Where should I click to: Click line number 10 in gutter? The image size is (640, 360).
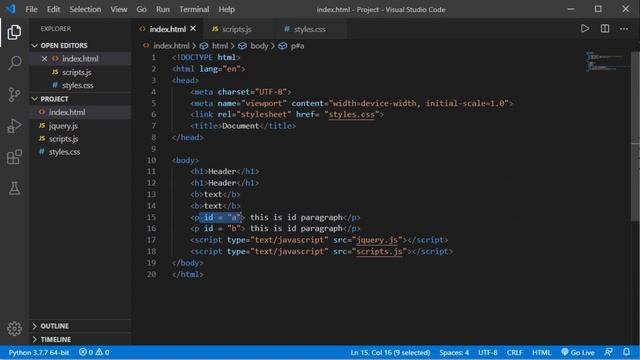point(151,160)
